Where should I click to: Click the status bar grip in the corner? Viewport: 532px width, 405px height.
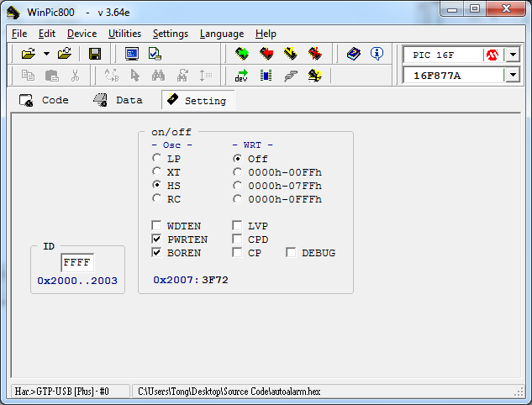pyautogui.click(x=519, y=392)
